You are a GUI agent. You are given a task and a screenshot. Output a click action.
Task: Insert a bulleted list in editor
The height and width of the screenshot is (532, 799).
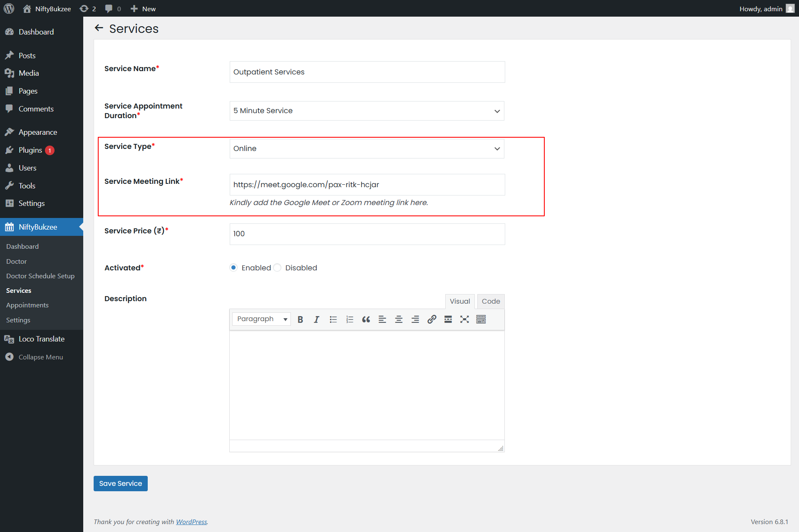pos(333,319)
